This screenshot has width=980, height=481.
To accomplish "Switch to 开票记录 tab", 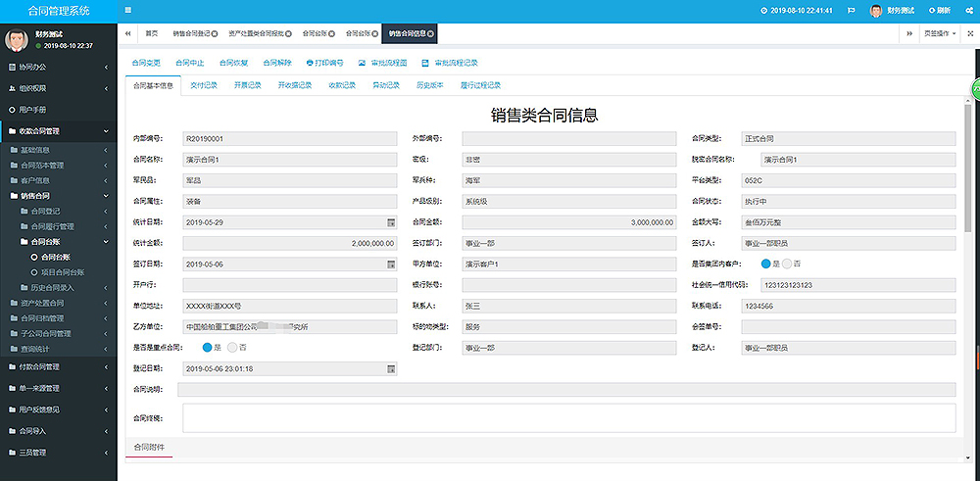I will pos(248,85).
